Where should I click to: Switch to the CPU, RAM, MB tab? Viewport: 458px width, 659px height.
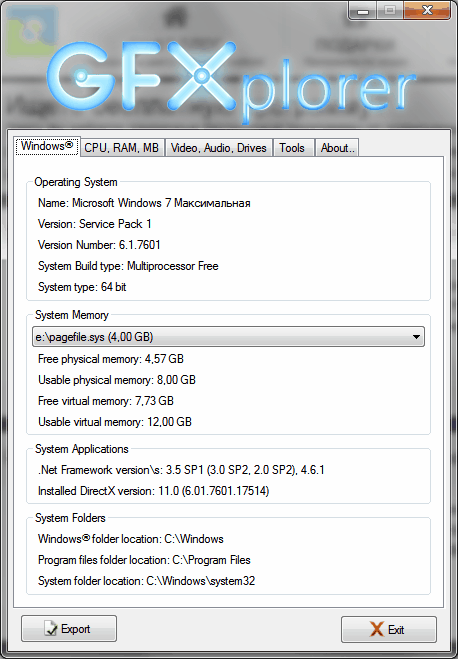(122, 148)
